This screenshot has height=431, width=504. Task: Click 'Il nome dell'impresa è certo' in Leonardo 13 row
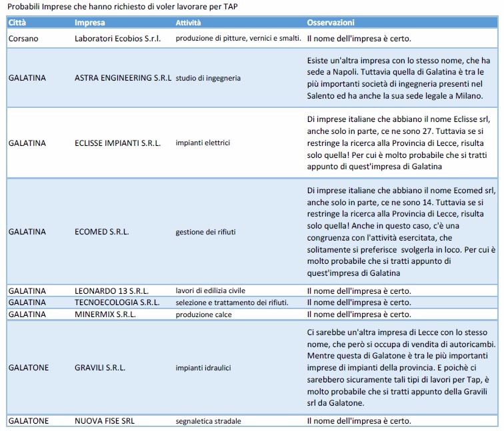click(x=359, y=291)
